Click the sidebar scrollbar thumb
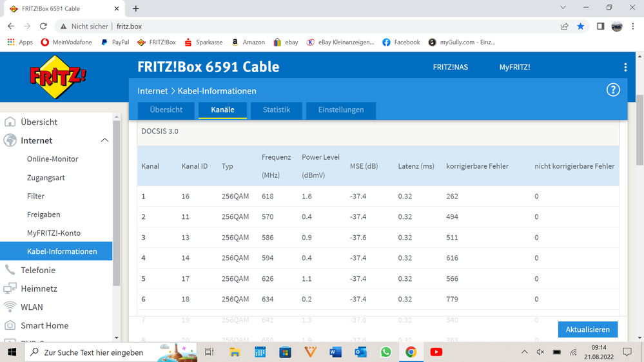Viewport: 644px width, 362px height. (x=117, y=203)
